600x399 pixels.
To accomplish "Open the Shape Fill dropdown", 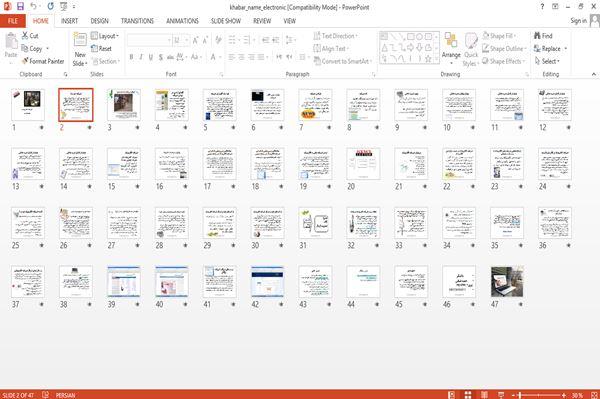I will [499, 36].
